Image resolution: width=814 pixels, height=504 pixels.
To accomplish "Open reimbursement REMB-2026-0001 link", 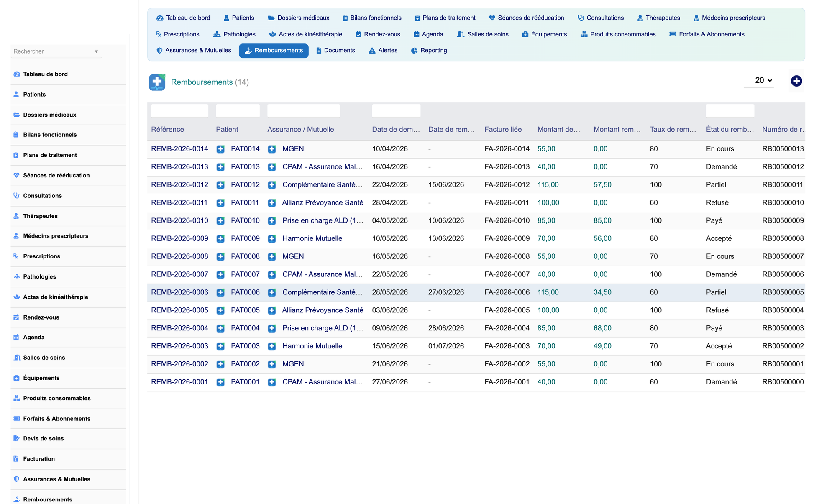I will point(179,382).
